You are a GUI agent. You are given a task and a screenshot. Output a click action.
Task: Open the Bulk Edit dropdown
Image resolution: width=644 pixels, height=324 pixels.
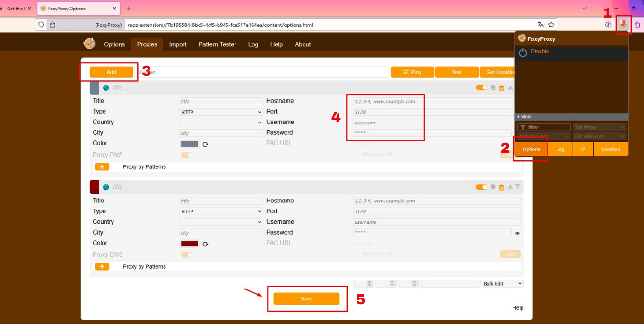(x=503, y=284)
